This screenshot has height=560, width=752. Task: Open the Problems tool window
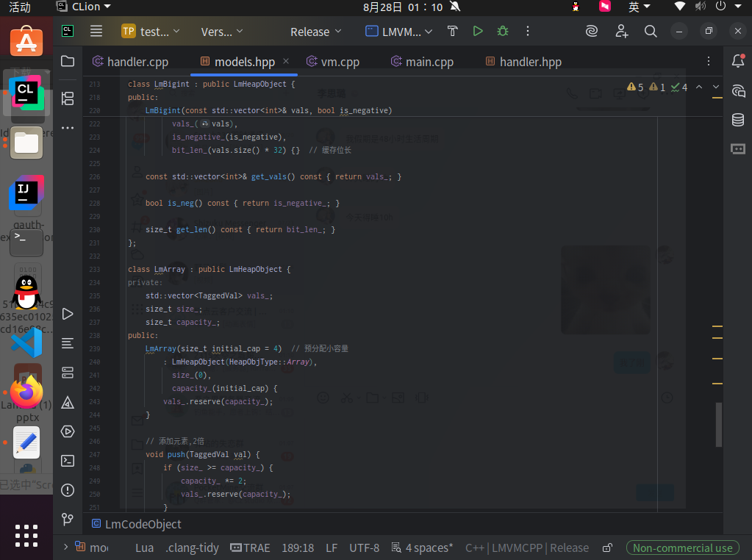[x=68, y=490]
